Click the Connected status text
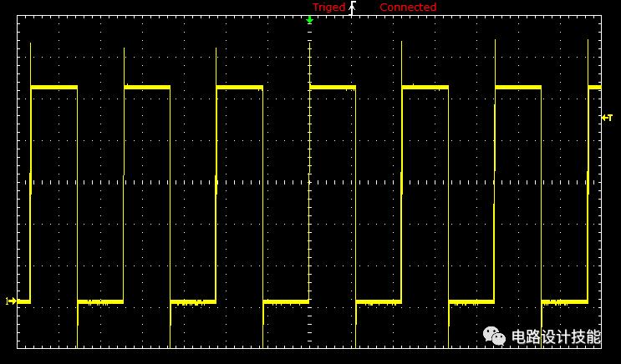 point(408,8)
